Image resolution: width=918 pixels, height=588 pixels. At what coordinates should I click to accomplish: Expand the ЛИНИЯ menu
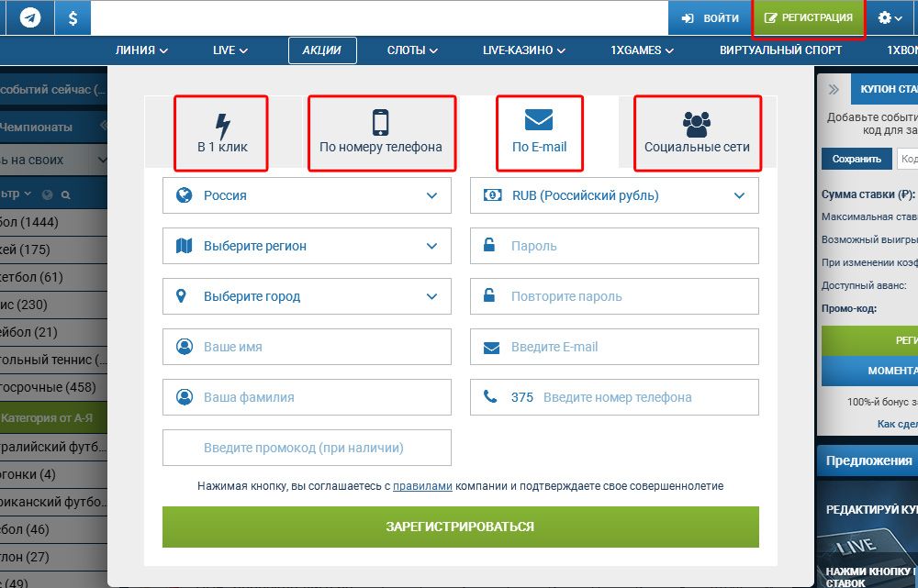[x=141, y=50]
